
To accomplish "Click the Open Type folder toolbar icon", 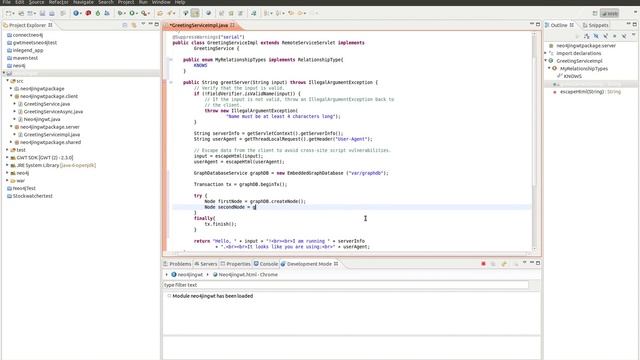I will (160, 13).
